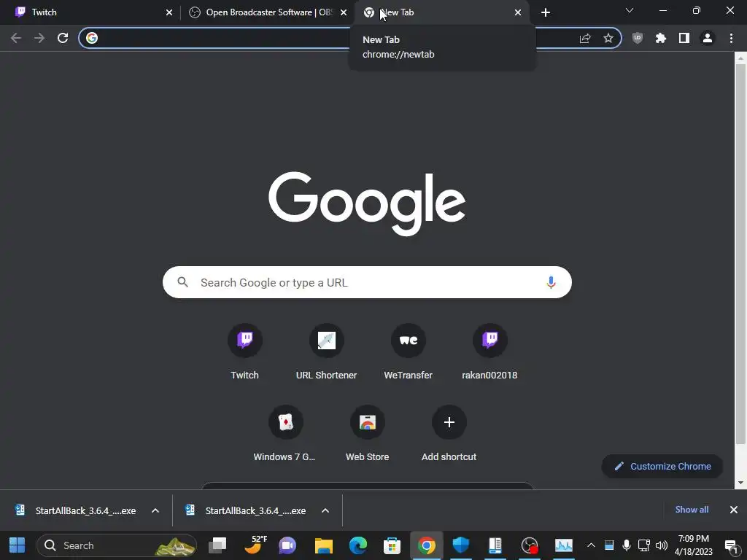Open Task View in taskbar
Screen dimensions: 747x560
point(218,545)
